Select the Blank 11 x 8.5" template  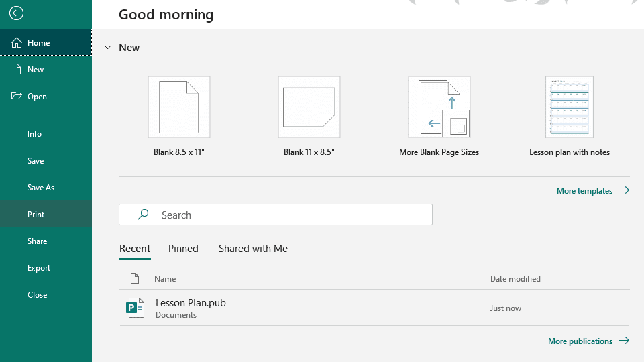click(309, 107)
